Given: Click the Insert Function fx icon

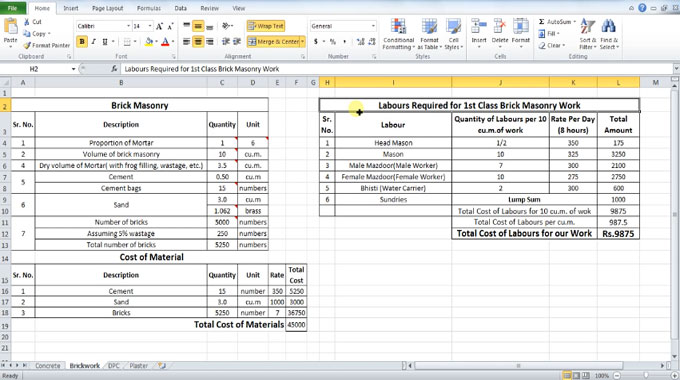Looking at the screenshot, I should pos(114,69).
